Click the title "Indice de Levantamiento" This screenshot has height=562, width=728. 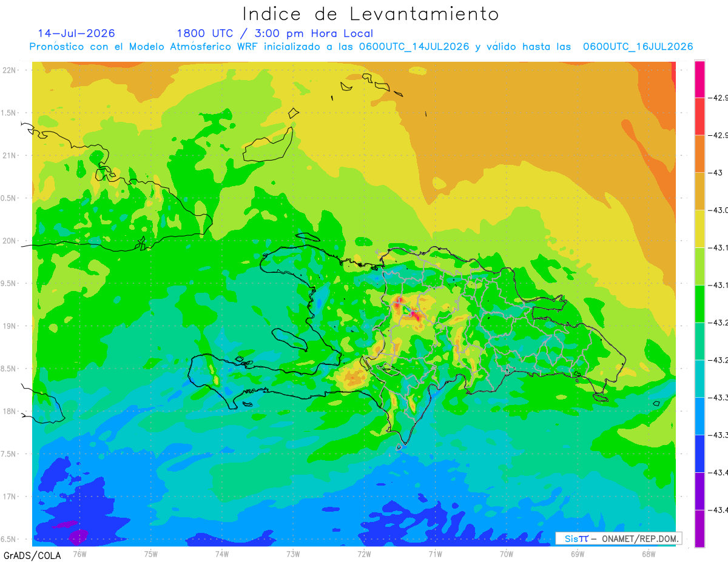pos(371,14)
